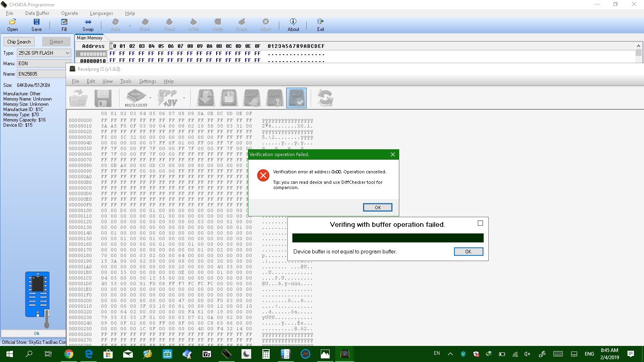
Task: Open Microsoft Edge from the taskbar
Action: [89, 354]
